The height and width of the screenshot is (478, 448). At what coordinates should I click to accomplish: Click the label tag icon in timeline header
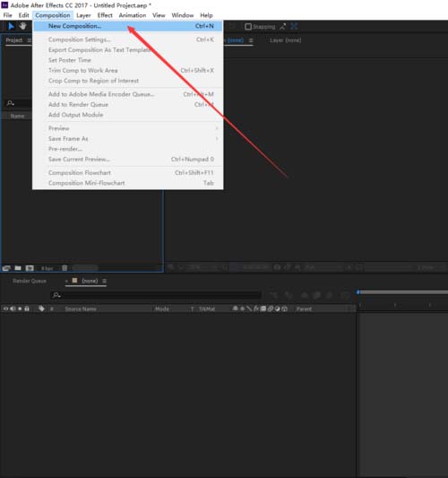pyautogui.click(x=41, y=309)
